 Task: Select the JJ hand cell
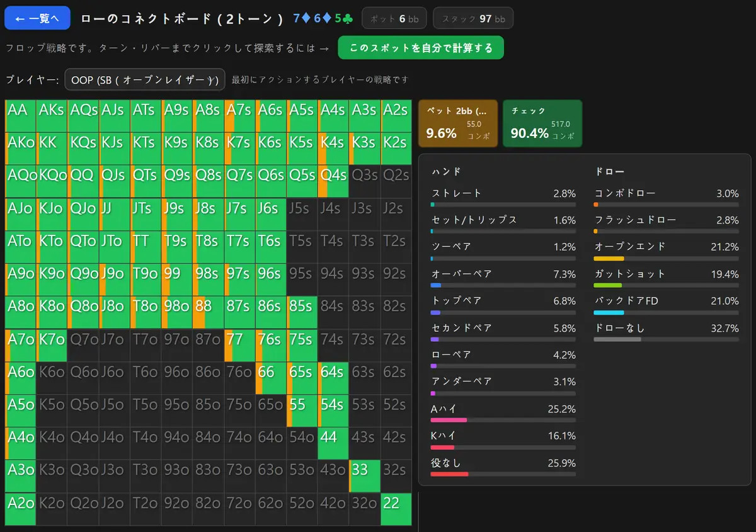pos(115,215)
